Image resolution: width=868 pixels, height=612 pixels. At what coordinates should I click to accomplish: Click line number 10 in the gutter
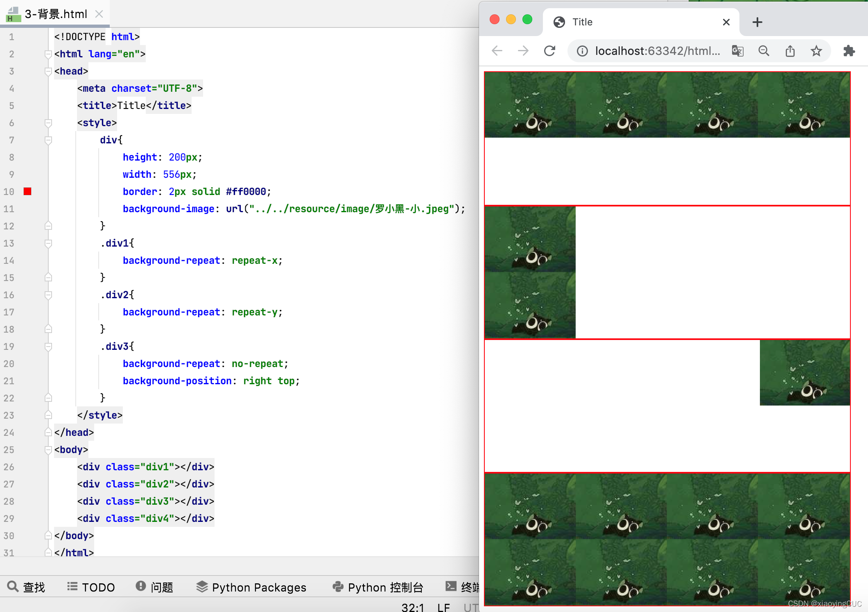[9, 192]
